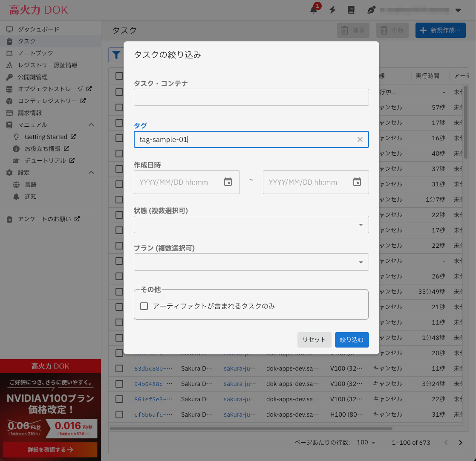Click external link icon beside オブジェクトストレージ
476x461 pixels.
[x=89, y=89]
